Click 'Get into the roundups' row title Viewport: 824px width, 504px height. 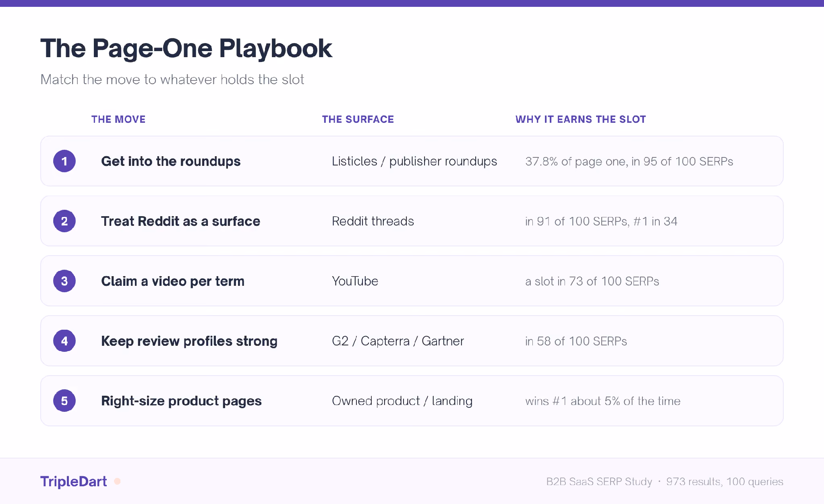pos(171,161)
